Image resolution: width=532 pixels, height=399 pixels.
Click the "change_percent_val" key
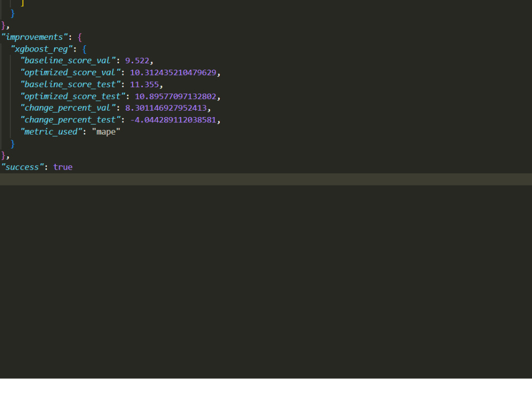68,108
